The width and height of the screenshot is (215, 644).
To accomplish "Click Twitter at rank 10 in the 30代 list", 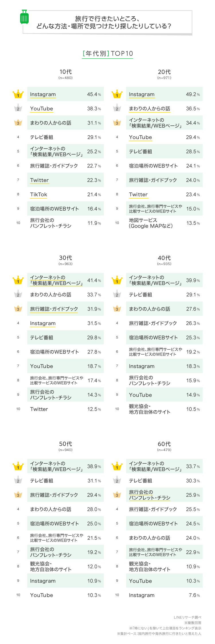I will [x=39, y=409].
